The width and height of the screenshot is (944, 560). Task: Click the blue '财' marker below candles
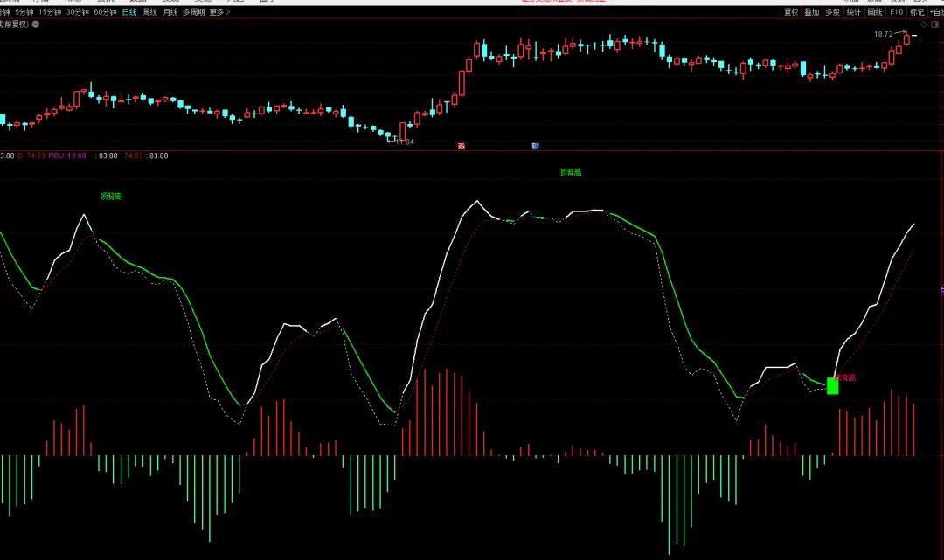pos(535,146)
